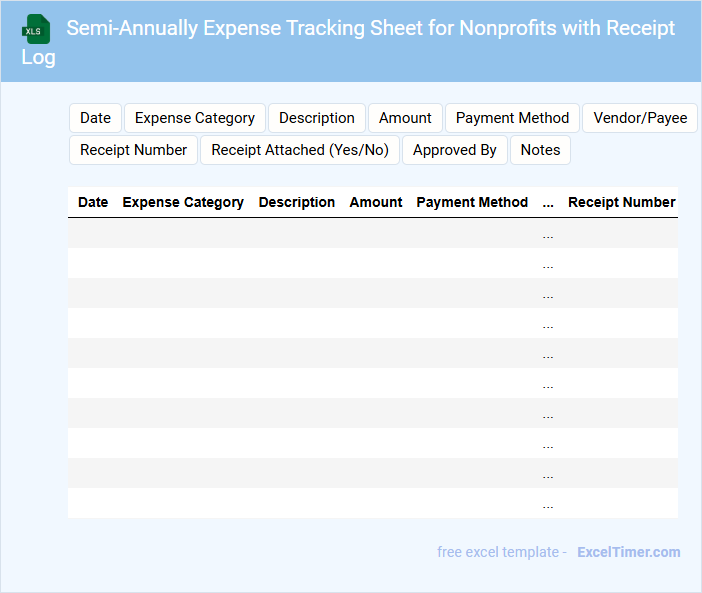
Task: Click the Receipt Number table column header
Action: (x=621, y=202)
